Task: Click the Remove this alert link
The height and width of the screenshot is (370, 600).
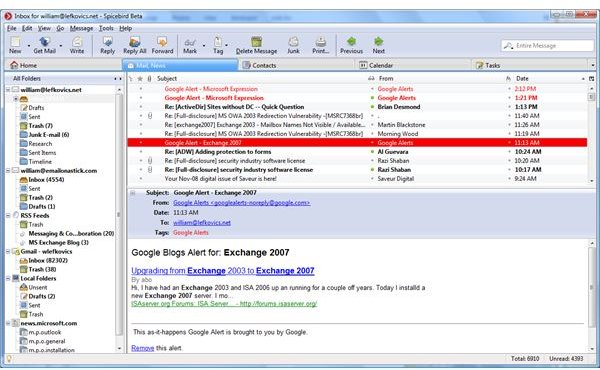Action: [143, 348]
